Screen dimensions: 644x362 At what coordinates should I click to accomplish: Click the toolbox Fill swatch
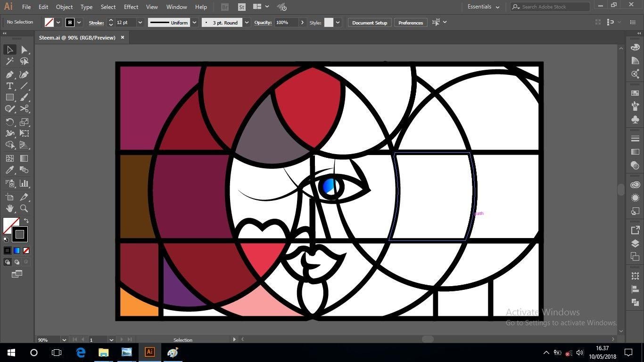[10, 225]
